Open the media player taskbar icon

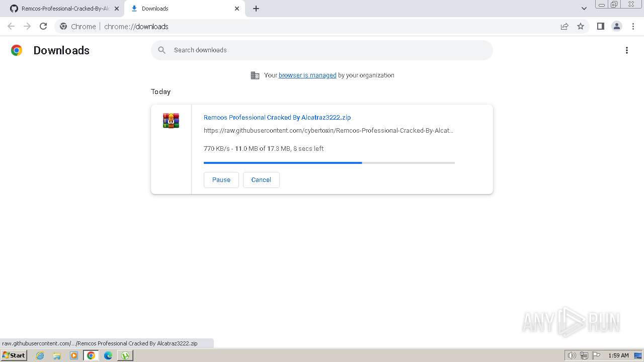click(74, 355)
